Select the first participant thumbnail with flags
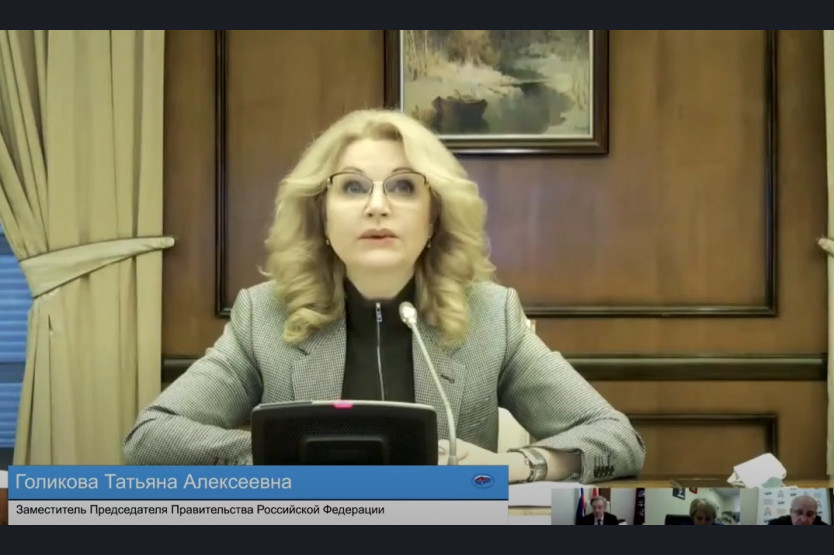 click(597, 506)
